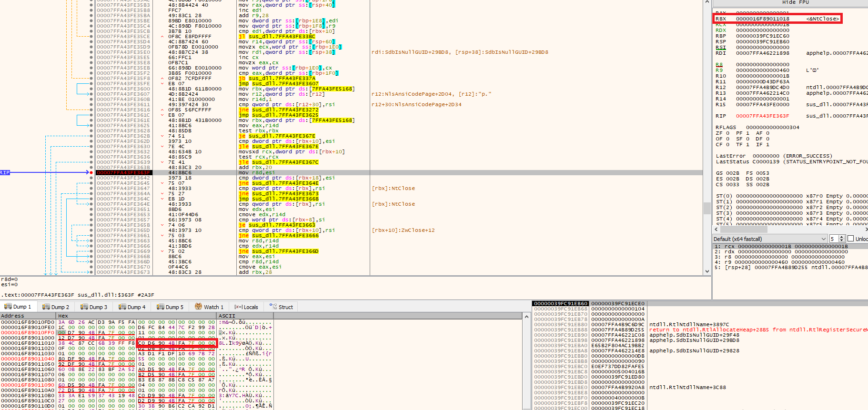Click the ZF flag value
Screen dimensions: 868x410
[x=727, y=133]
